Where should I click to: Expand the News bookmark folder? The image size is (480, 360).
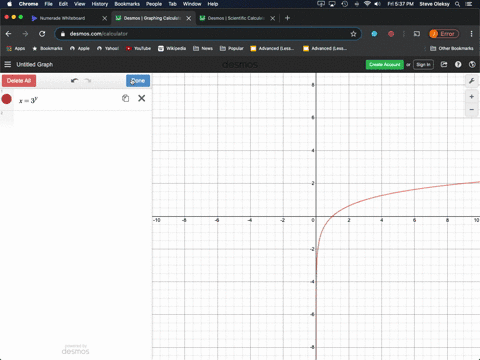pos(203,48)
